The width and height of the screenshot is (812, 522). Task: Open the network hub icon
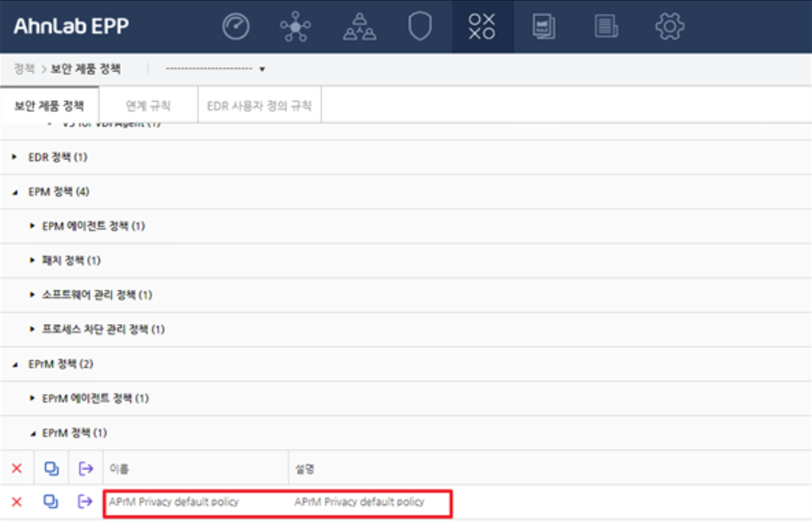(296, 26)
